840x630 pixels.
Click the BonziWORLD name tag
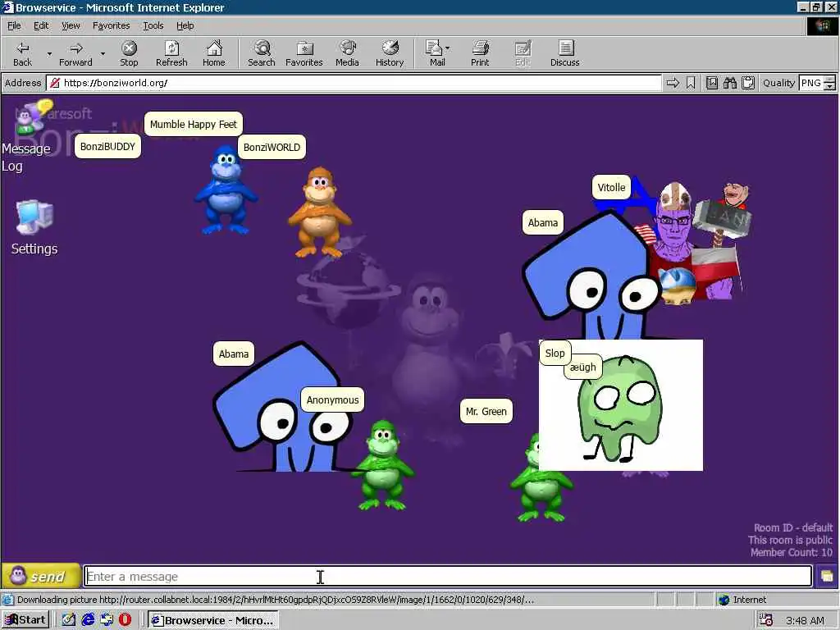pyautogui.click(x=272, y=148)
